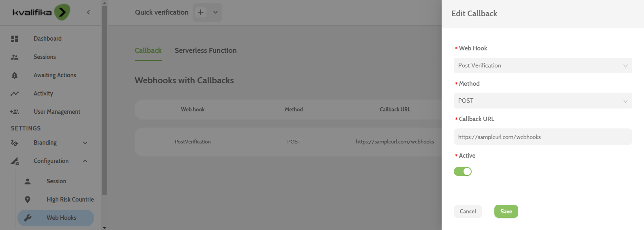The width and height of the screenshot is (644, 230).
Task: Click the Web Hooks wrench icon
Action: point(28,218)
